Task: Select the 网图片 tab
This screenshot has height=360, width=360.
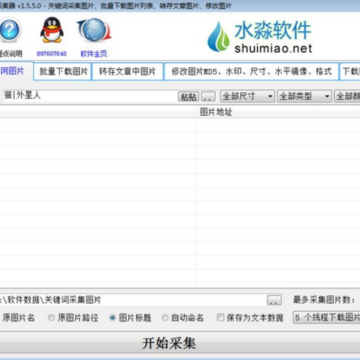Action: point(16,71)
